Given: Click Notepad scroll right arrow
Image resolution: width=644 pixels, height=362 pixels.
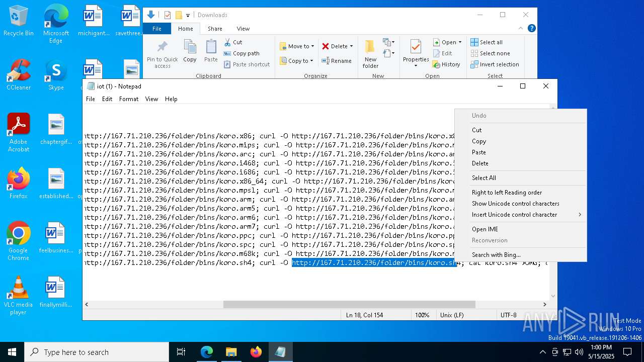Looking at the screenshot, I should coord(544,304).
